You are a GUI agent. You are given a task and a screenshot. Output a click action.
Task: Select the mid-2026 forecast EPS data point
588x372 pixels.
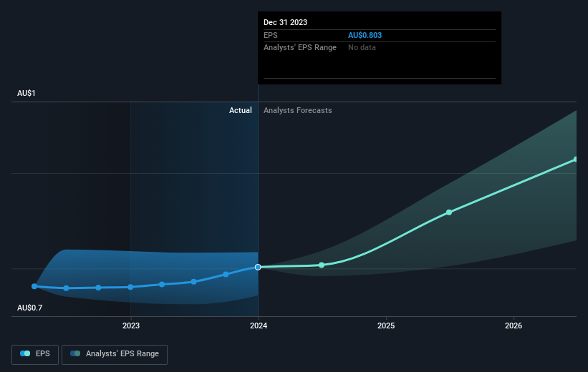tap(576, 160)
